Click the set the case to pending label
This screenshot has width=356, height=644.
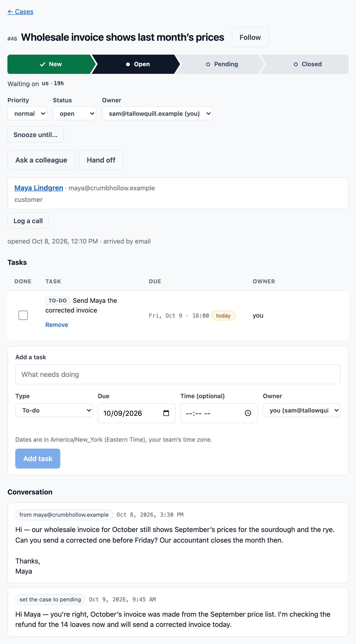pyautogui.click(x=50, y=600)
